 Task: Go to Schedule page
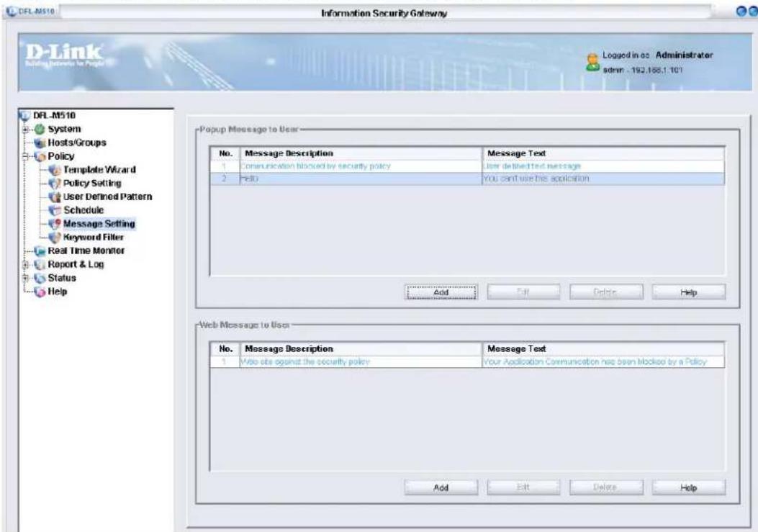(x=84, y=210)
